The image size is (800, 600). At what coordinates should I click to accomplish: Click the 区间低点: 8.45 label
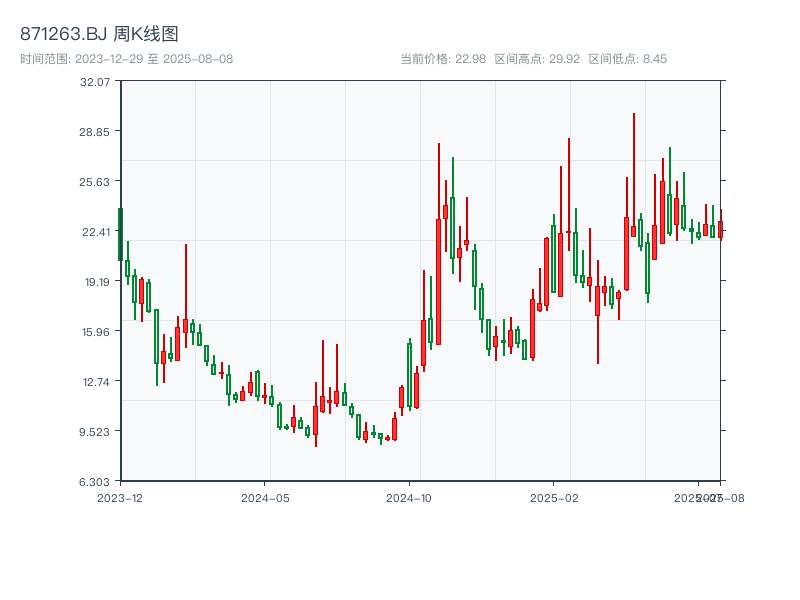[628, 59]
